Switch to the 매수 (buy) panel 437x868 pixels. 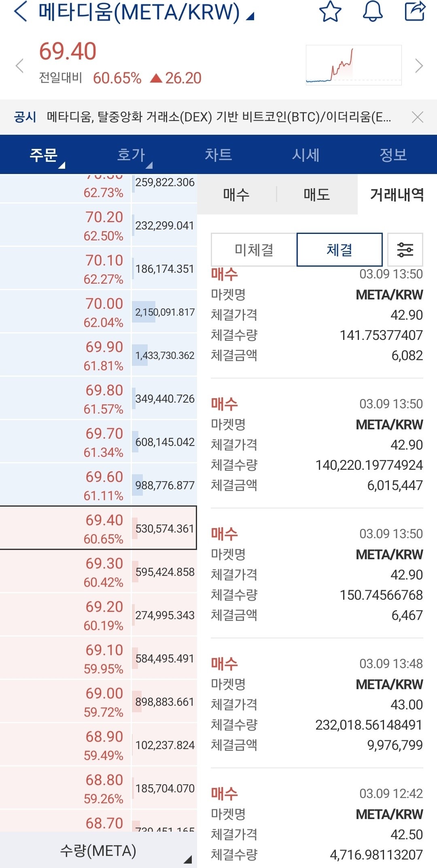tap(236, 195)
